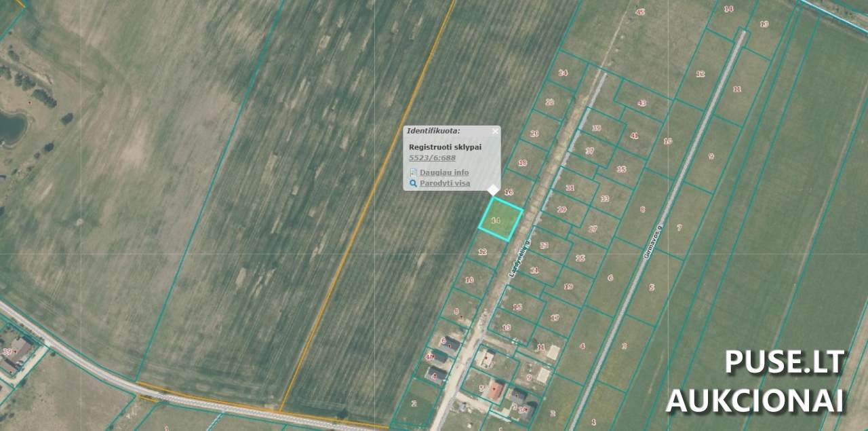
Task: Select parcel 16 below the popup
Action: coord(509,192)
